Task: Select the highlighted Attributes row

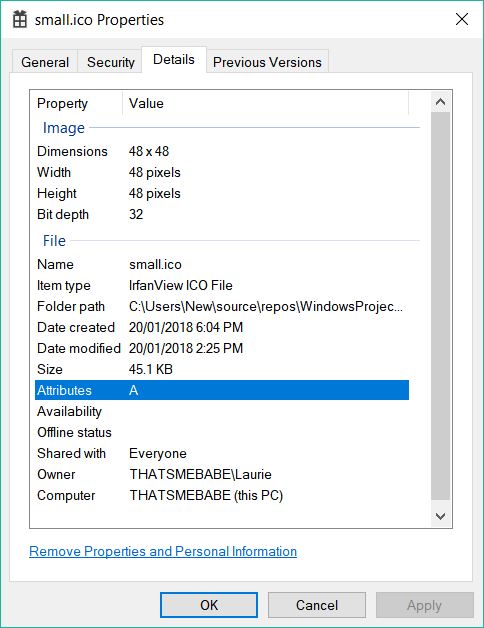Action: click(222, 390)
